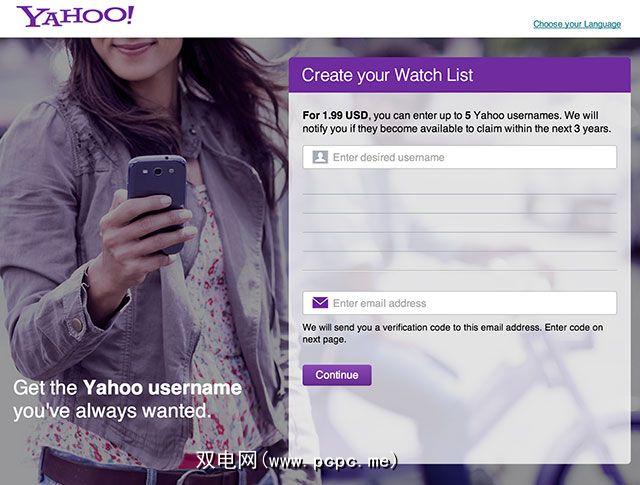
Task: Click the person icon in username field
Action: point(320,157)
